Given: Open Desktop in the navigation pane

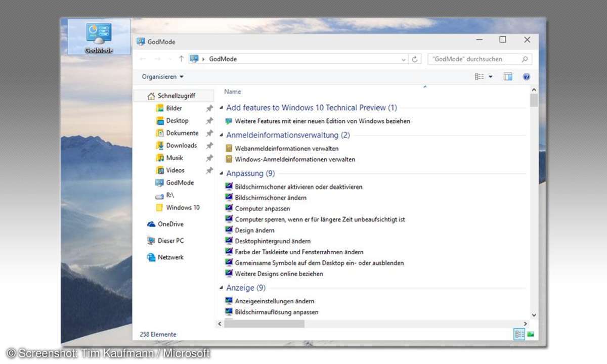Looking at the screenshot, I should point(177,121).
